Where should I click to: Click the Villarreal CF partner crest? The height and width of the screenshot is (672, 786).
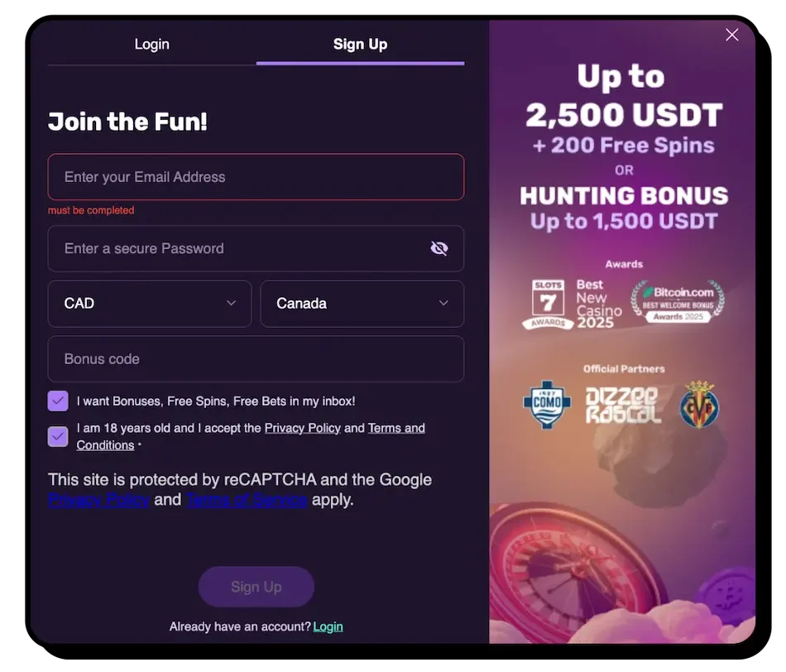pyautogui.click(x=699, y=404)
